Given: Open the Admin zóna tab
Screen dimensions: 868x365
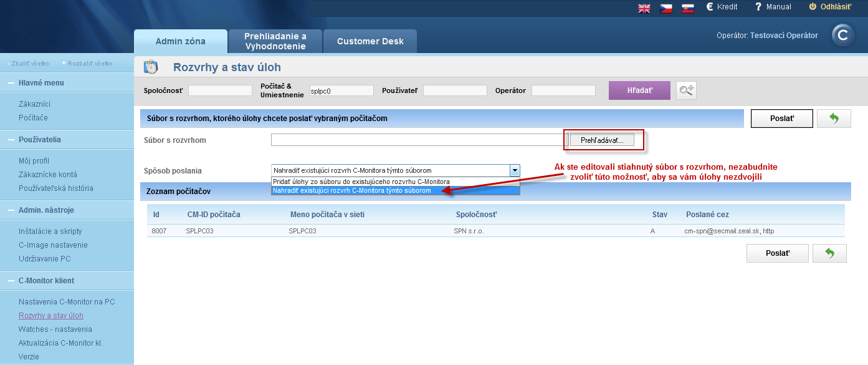Looking at the screenshot, I should (181, 41).
